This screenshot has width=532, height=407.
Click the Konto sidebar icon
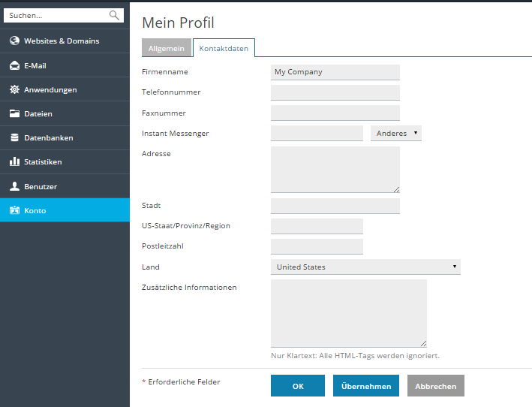click(x=14, y=211)
